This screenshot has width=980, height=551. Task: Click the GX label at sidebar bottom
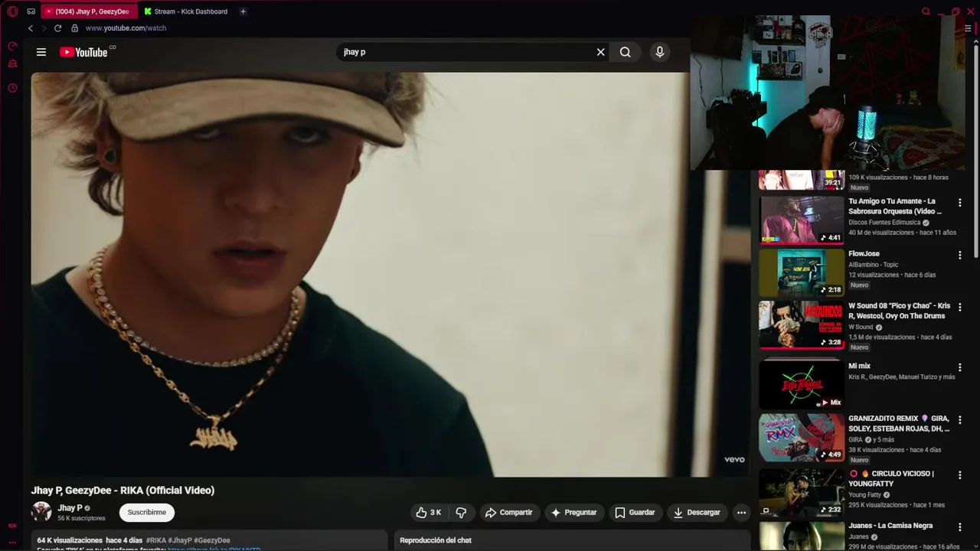[12, 526]
